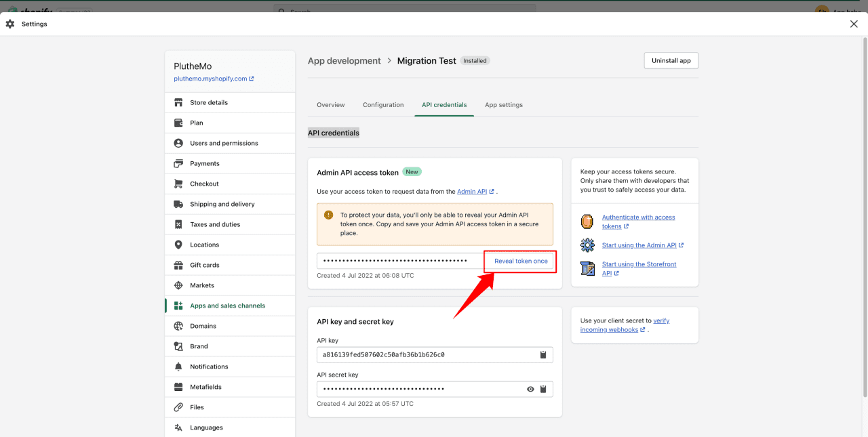Click the Taxes and duties icon
Screen dimensions: 868x437
[178, 224]
